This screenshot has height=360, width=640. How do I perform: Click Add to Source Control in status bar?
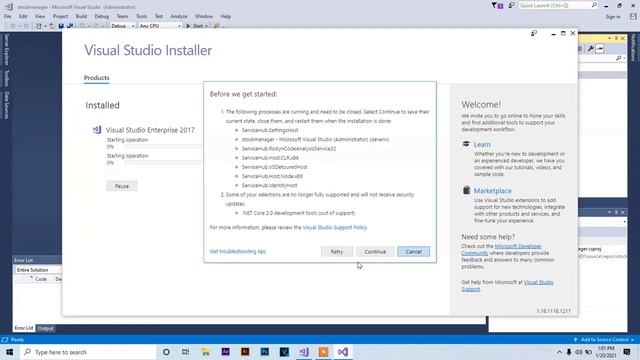(604, 340)
